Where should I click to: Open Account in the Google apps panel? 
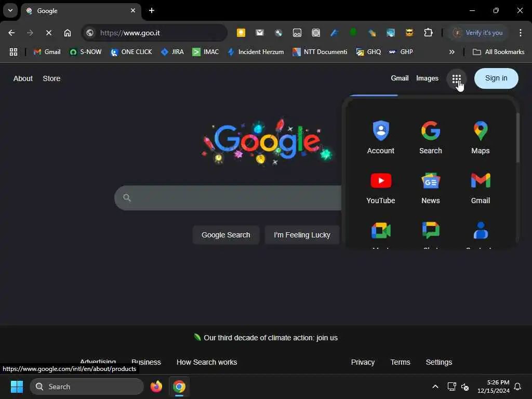[x=380, y=137]
